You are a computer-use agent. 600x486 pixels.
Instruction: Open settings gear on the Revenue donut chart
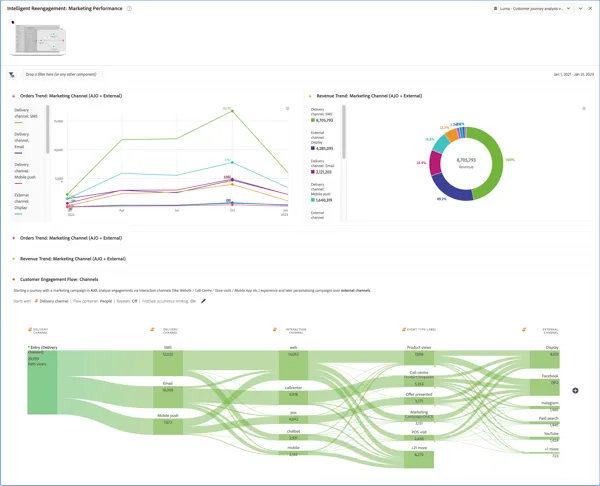click(584, 109)
